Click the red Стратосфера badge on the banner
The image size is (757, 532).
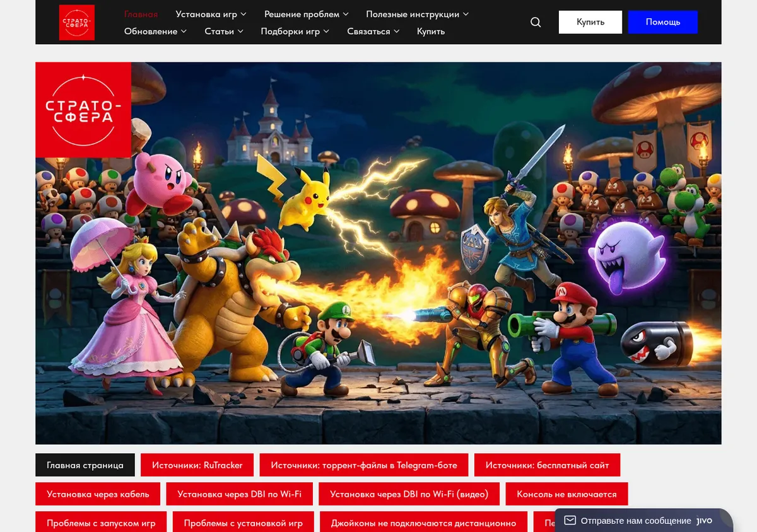pos(83,110)
